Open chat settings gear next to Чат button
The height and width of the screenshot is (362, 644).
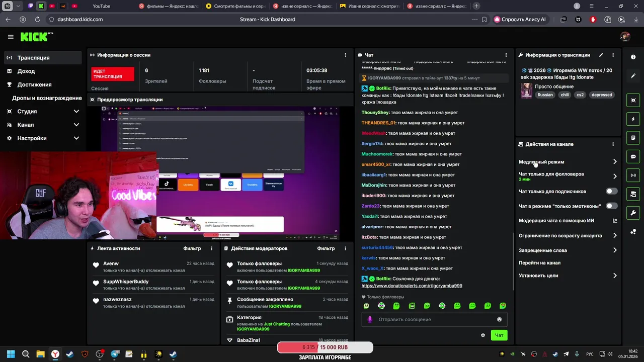point(483,335)
